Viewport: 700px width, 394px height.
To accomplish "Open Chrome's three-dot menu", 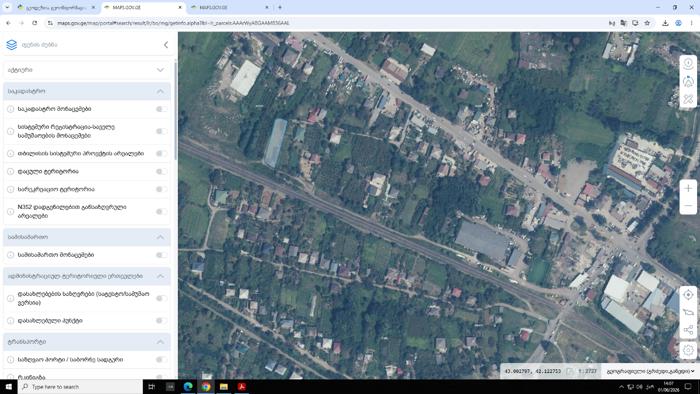I will coord(692,23).
